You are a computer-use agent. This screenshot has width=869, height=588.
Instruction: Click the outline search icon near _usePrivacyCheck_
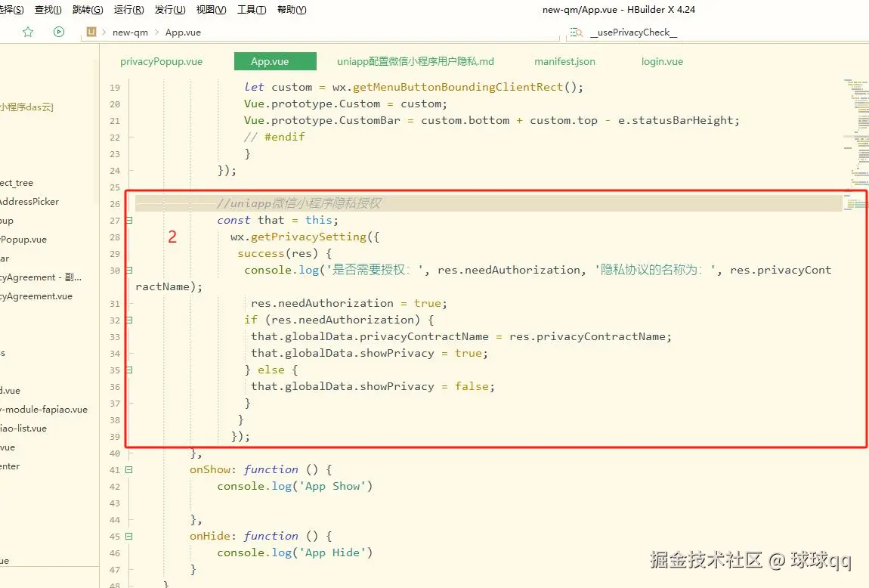577,32
